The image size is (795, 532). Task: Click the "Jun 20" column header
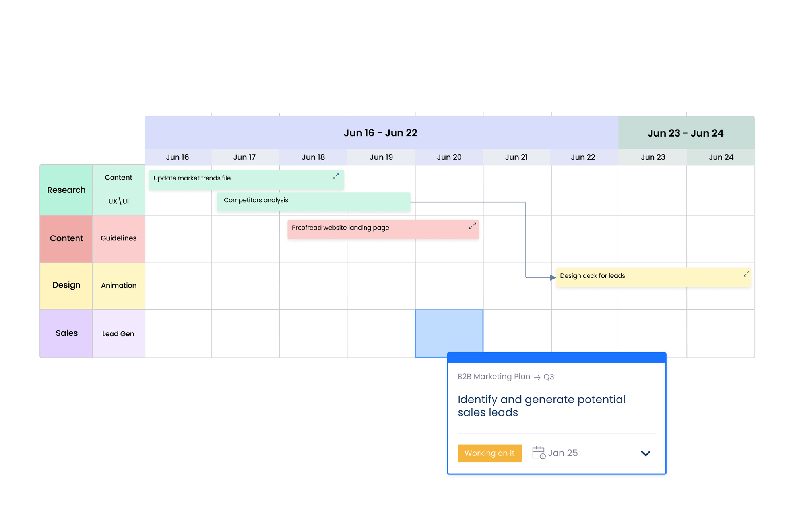[449, 157]
